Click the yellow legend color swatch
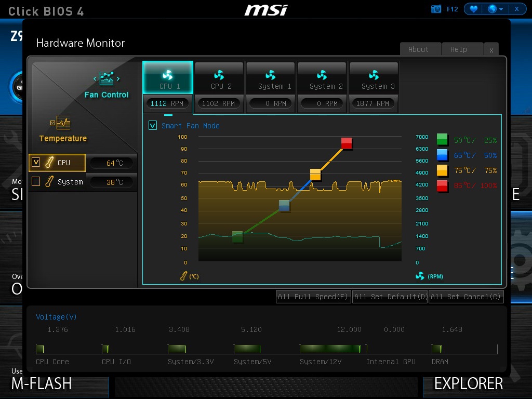The image size is (532, 399). coord(442,170)
